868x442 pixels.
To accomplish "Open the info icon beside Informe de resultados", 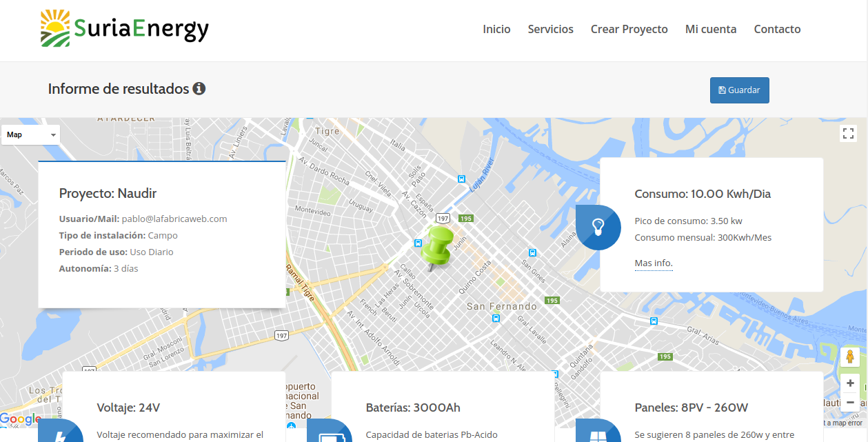I will coord(199,88).
